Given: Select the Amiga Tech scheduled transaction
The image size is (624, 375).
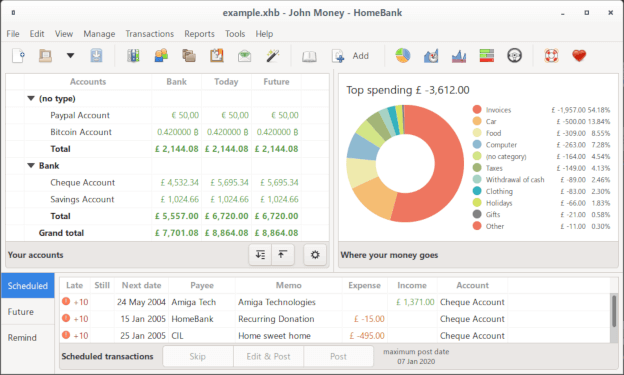Looking at the screenshot, I should (334, 302).
